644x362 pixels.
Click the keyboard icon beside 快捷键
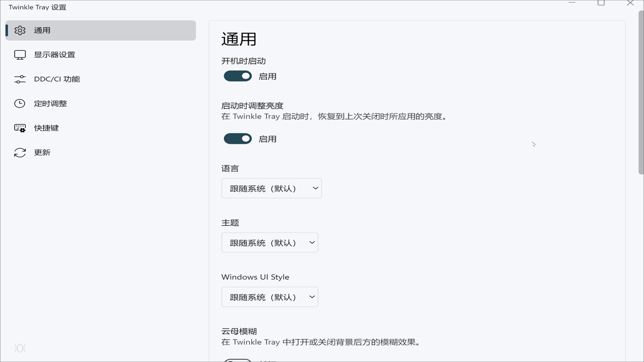tap(20, 128)
